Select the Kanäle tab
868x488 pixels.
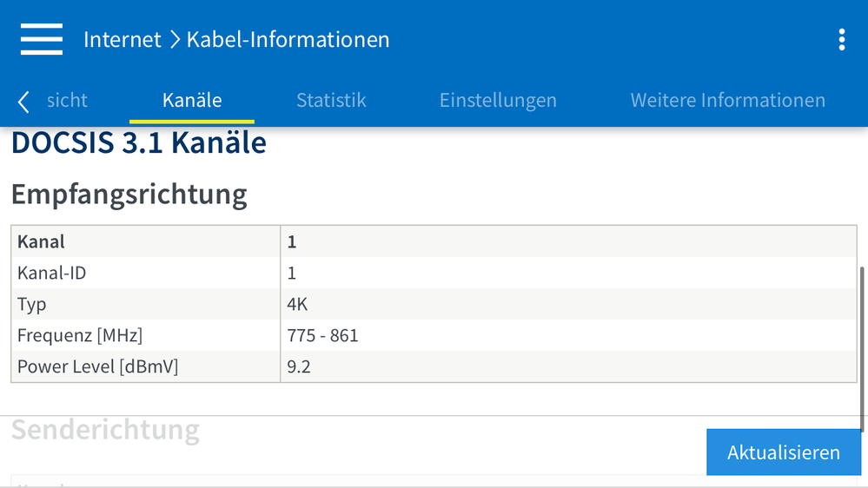[x=192, y=101]
